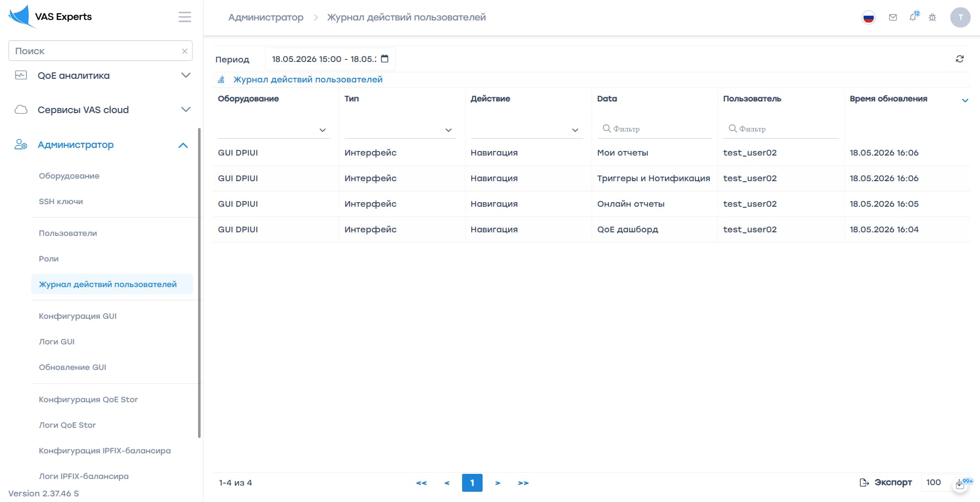Select the Онлайн отчеты cell
Viewport: 980px width, 502px height.
631,204
